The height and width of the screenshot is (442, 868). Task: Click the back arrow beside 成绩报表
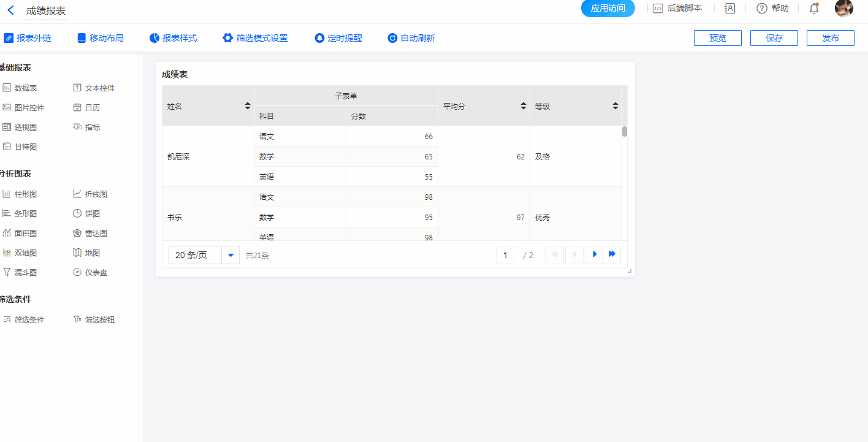pyautogui.click(x=10, y=10)
